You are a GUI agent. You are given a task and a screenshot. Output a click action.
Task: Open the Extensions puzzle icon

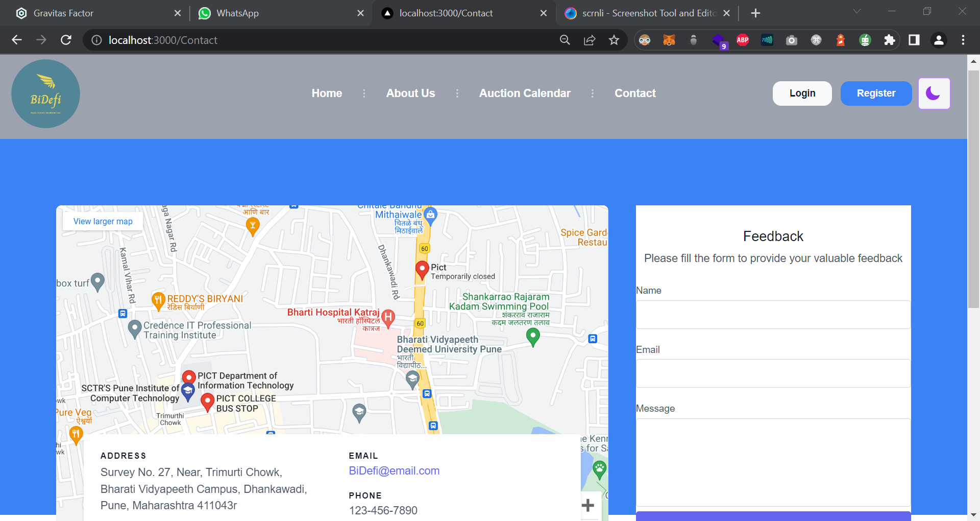[x=890, y=40]
